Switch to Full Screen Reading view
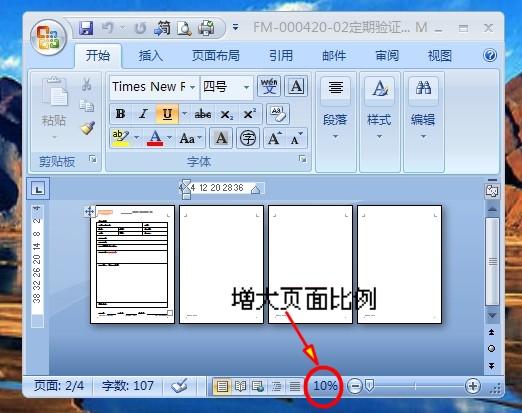The image size is (522, 413). 240,386
